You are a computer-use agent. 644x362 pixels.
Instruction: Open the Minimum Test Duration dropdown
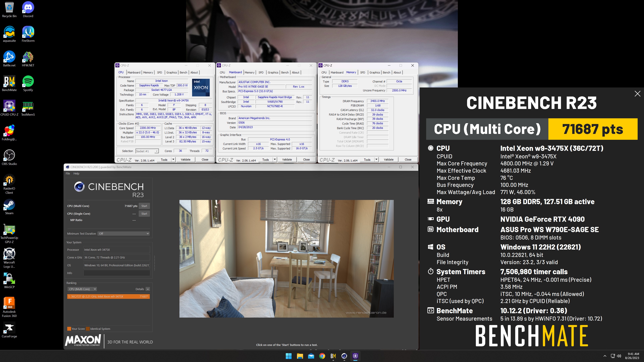pos(123,234)
